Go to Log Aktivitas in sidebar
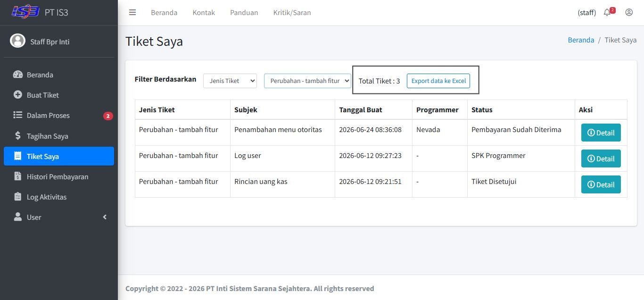This screenshot has height=300, width=644. 59,197
